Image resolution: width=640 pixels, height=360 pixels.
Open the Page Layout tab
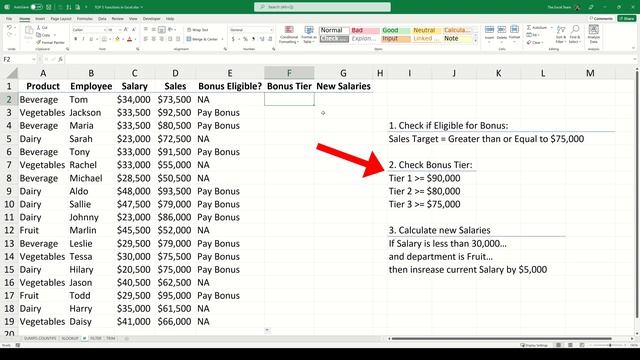click(61, 19)
